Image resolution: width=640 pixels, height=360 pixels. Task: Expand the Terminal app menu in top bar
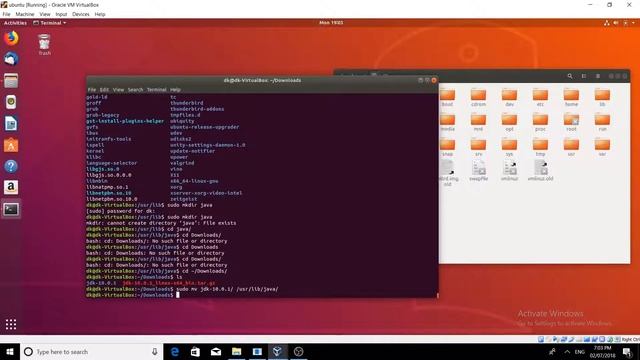tap(49, 23)
